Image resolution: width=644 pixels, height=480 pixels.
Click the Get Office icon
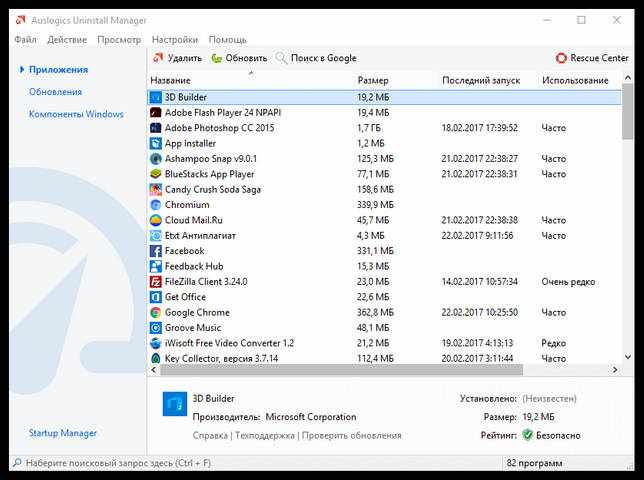pos(156,297)
